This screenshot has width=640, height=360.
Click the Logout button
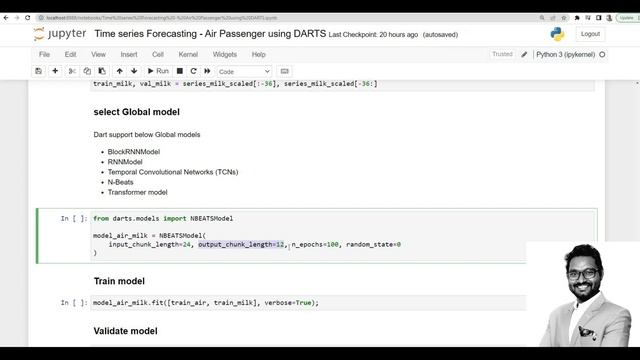tap(590, 34)
